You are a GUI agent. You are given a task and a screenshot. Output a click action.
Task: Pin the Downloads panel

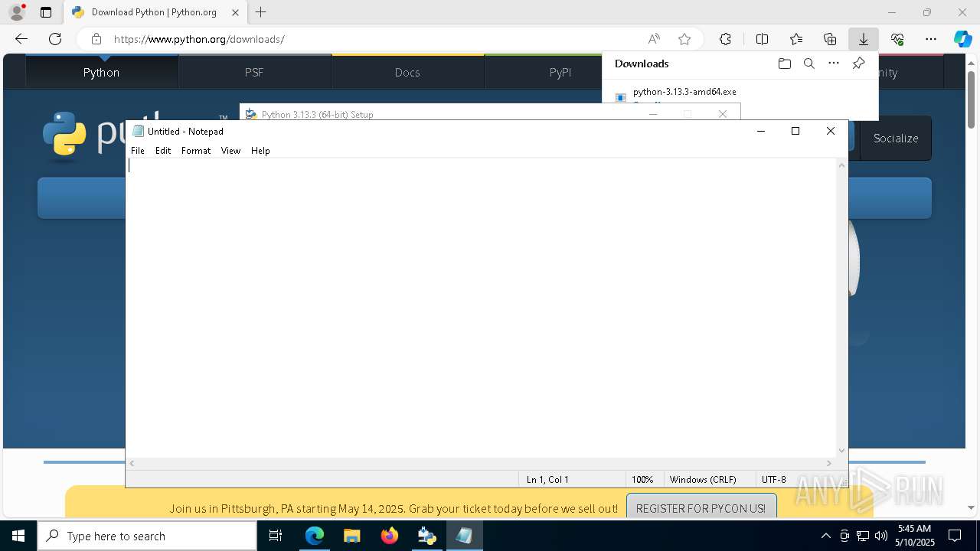[858, 64]
